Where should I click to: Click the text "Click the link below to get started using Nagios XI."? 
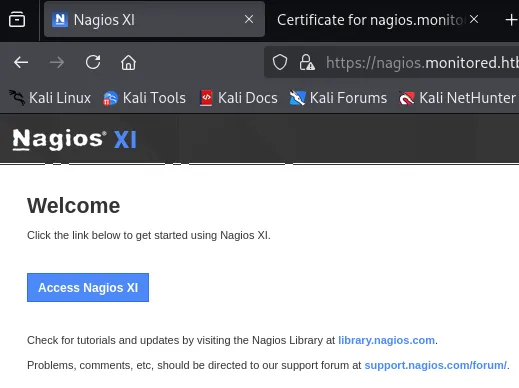point(149,235)
